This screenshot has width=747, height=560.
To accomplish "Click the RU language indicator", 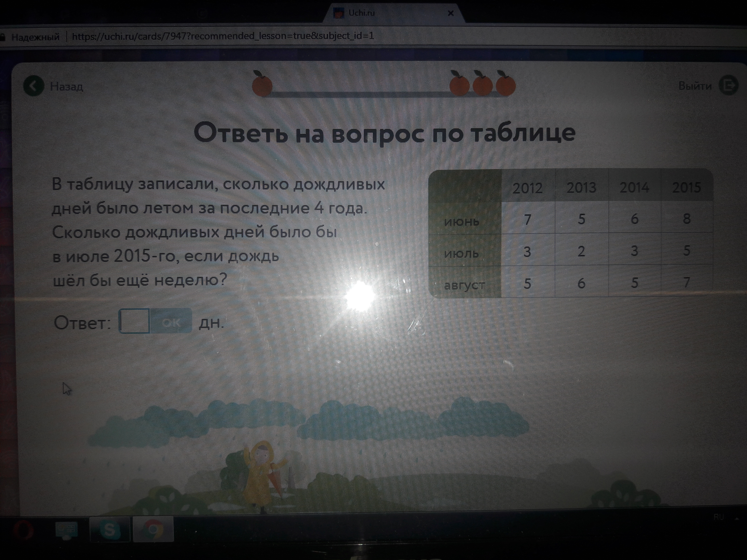I will 718,517.
